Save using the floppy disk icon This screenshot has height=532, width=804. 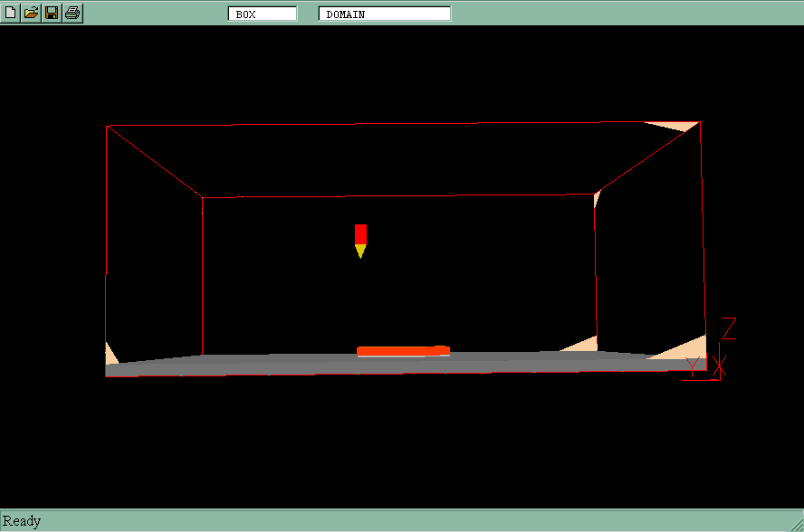pos(52,13)
